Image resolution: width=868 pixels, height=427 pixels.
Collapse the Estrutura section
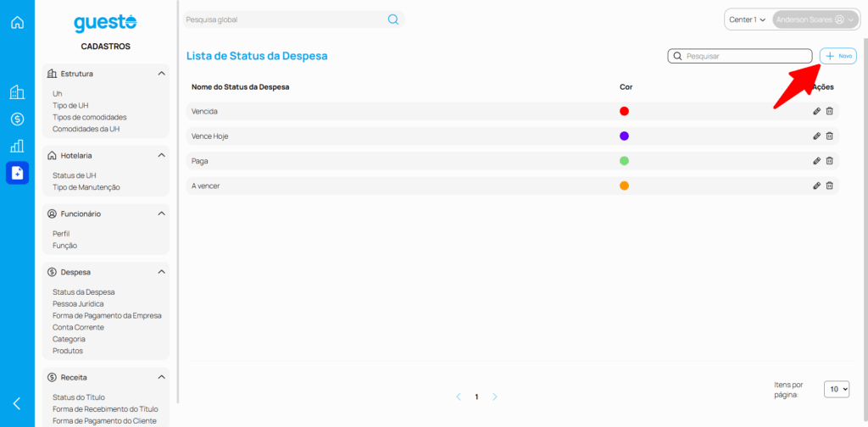161,74
